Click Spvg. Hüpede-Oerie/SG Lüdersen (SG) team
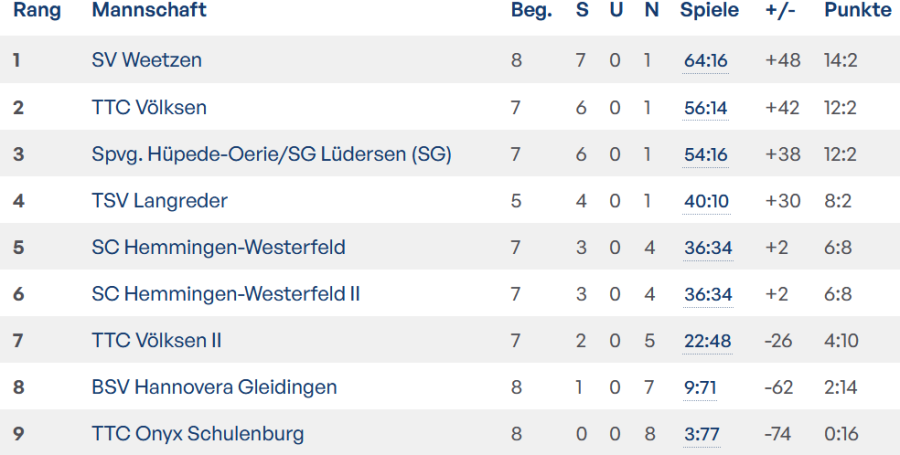Screen dimensions: 900x455 271,154
